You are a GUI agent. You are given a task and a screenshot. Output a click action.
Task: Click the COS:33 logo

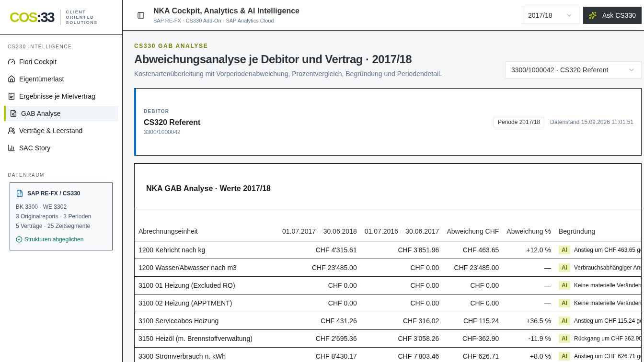coord(32,17)
